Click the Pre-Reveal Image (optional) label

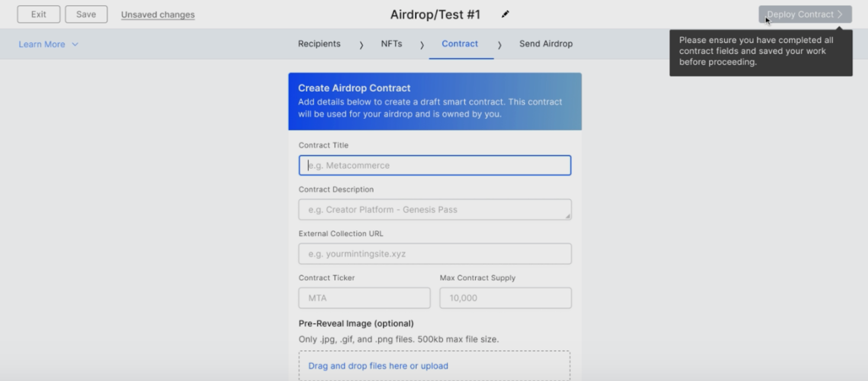pyautogui.click(x=356, y=323)
